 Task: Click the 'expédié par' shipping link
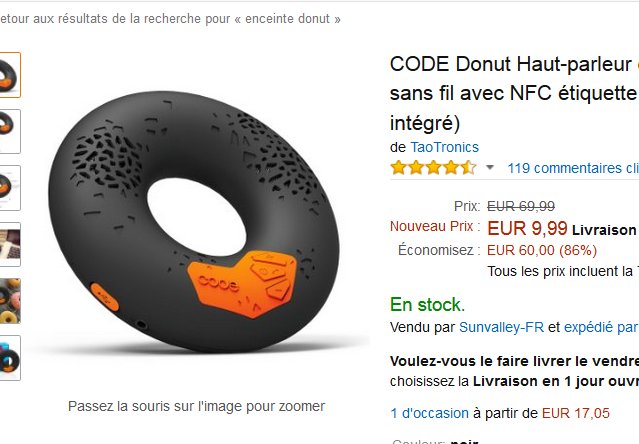600,327
